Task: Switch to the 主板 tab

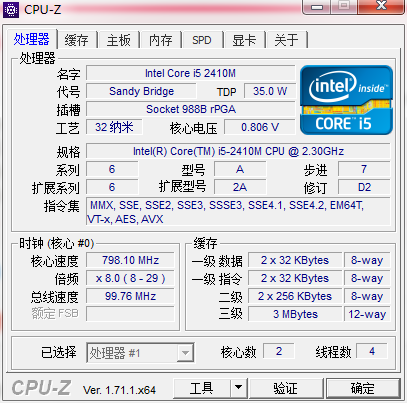Action: coord(119,40)
